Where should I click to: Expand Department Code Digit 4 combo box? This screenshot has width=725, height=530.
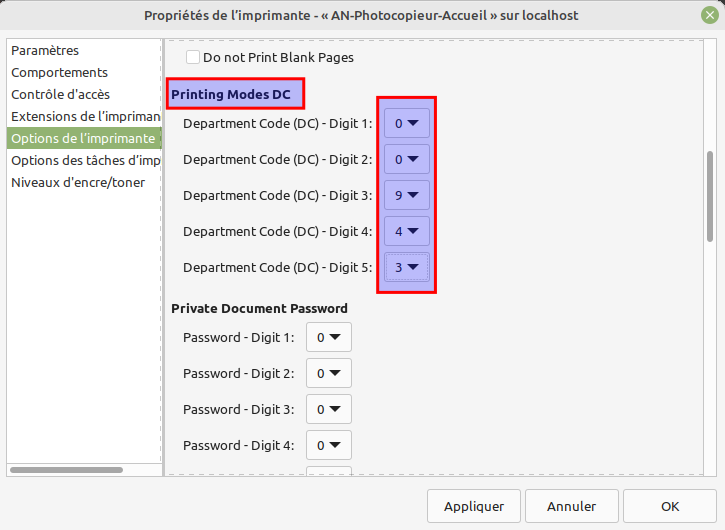tap(406, 231)
